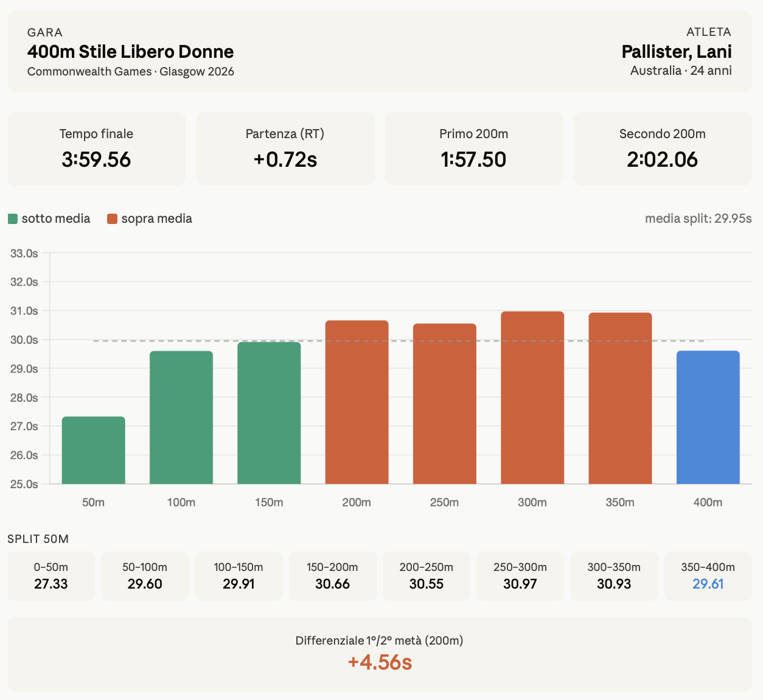Click the '200m' x-axis label
This screenshot has height=700, width=763.
[357, 503]
